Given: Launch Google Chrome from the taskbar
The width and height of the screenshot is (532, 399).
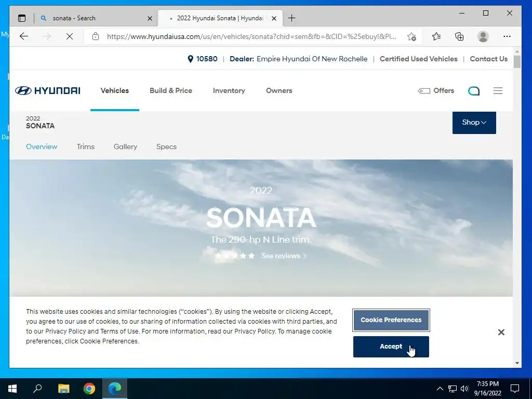Looking at the screenshot, I should [x=89, y=389].
